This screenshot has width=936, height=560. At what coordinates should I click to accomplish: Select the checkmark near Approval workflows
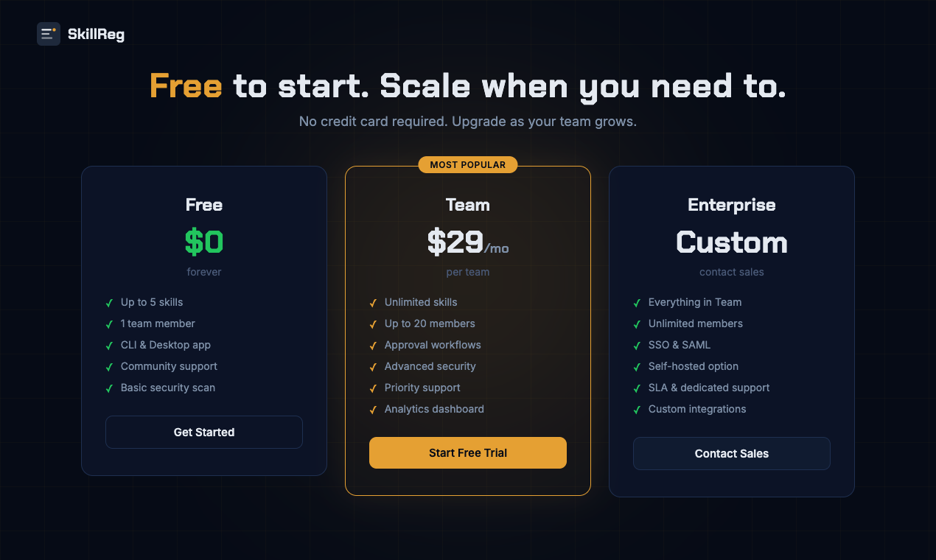coord(372,346)
